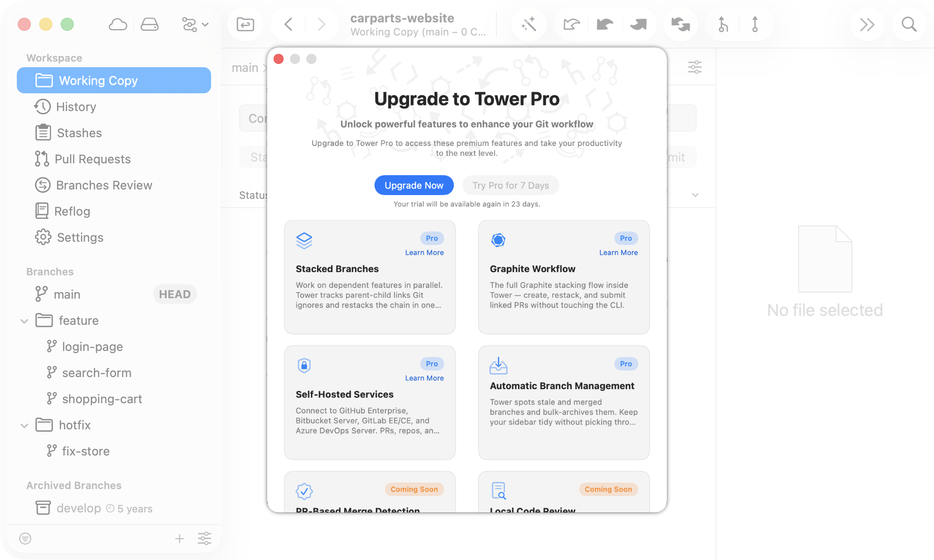Viewport: 934px width, 560px height.
Task: Open History in the sidebar
Action: pyautogui.click(x=114, y=106)
